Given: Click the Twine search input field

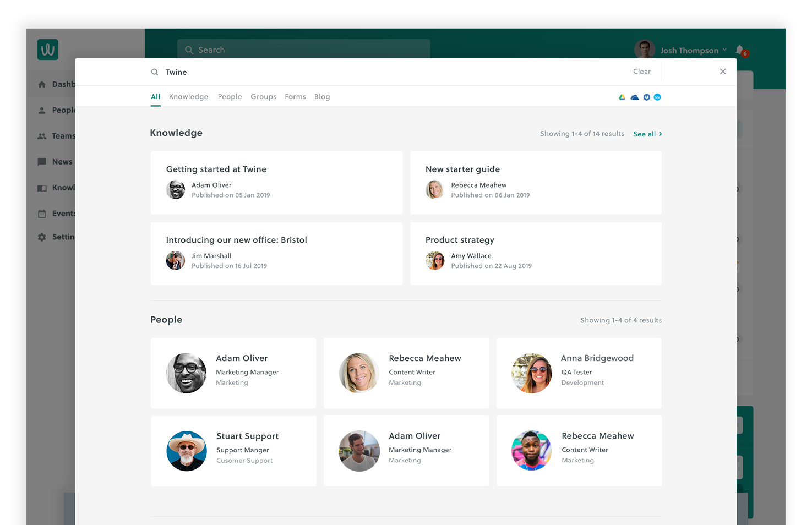Looking at the screenshot, I should pyautogui.click(x=385, y=72).
